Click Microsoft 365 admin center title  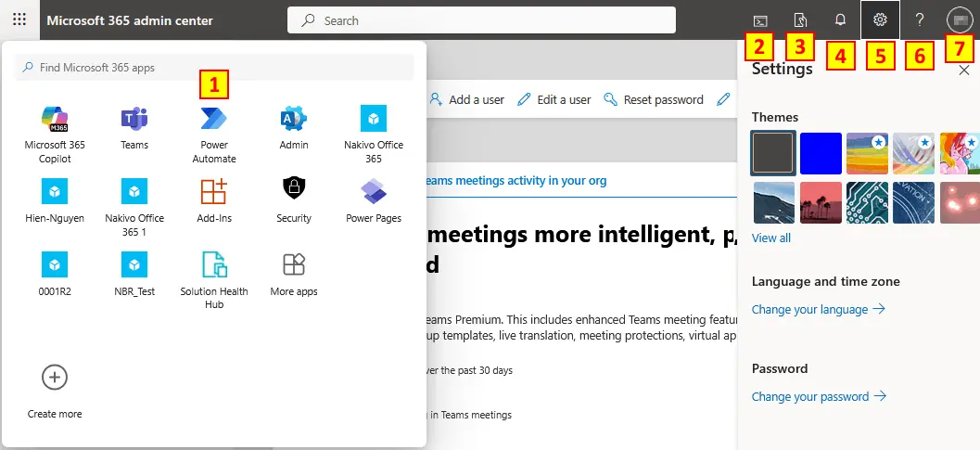point(130,20)
